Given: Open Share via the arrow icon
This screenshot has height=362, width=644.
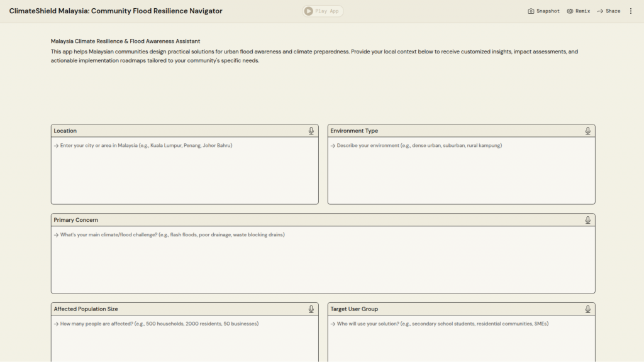Looking at the screenshot, I should 600,11.
